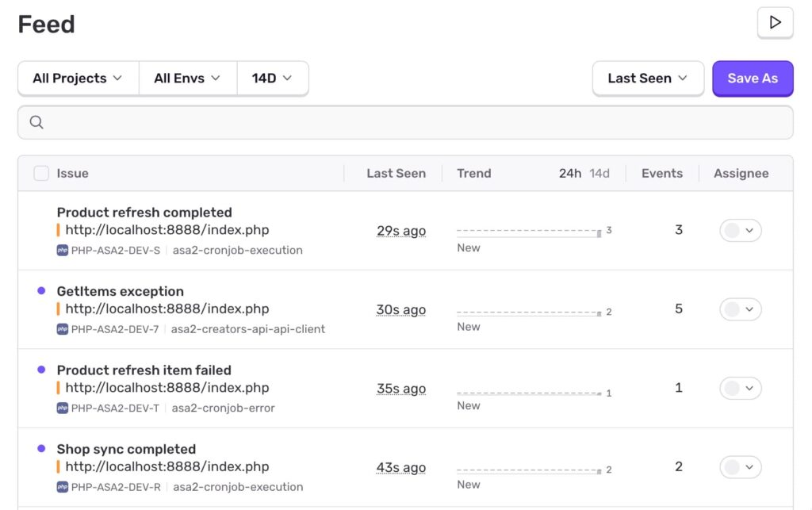Switch trend view to 24h

[569, 174]
